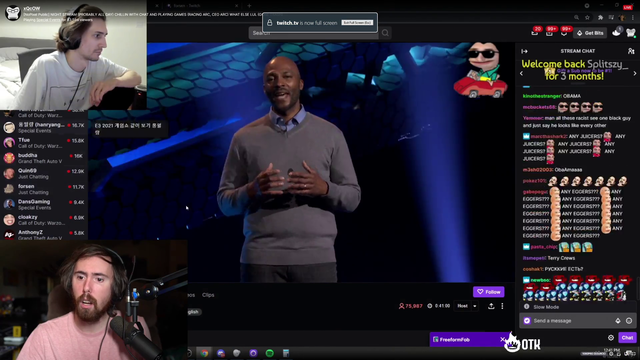
Task: Open the whispers icon with 99+ badge
Action: 564,32
